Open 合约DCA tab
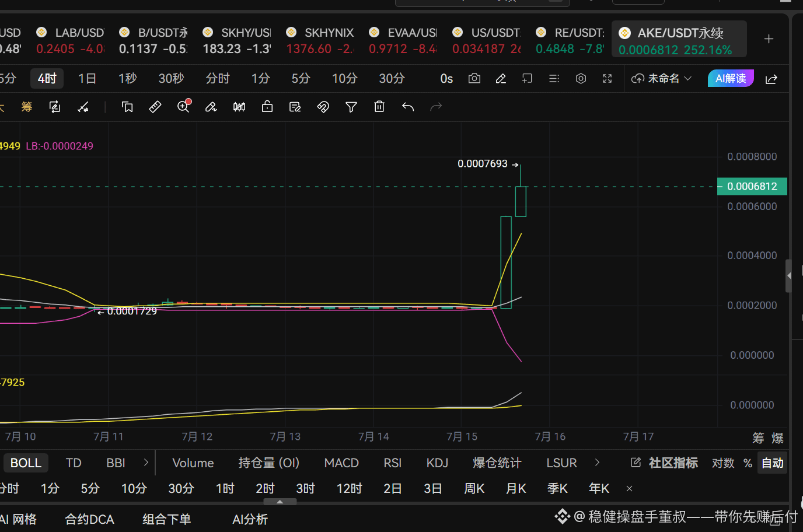 pos(89,520)
